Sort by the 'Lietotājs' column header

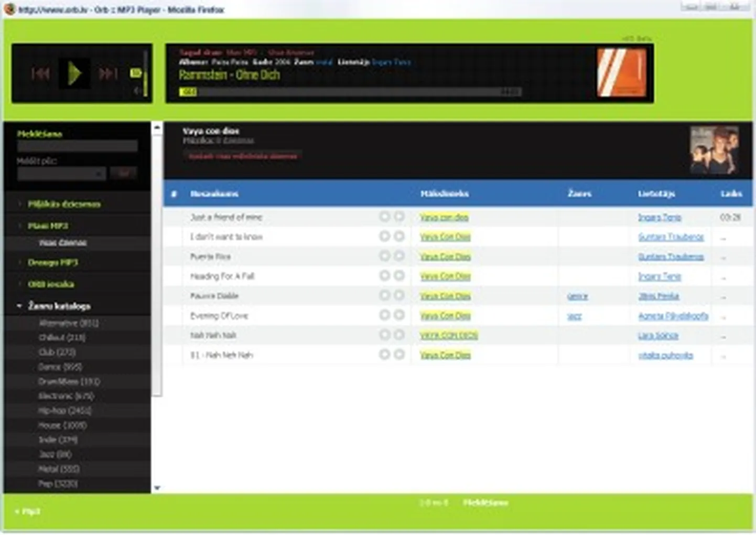tap(656, 194)
